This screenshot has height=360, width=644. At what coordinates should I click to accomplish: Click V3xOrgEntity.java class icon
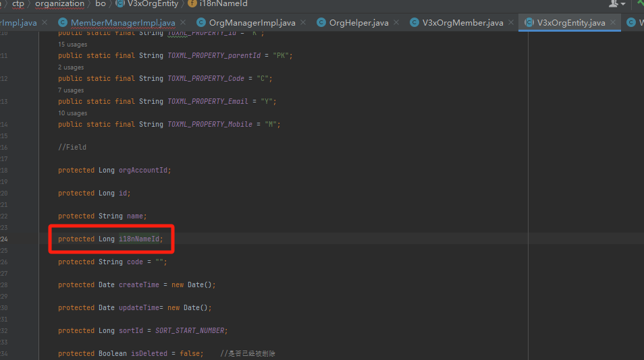[x=529, y=22]
